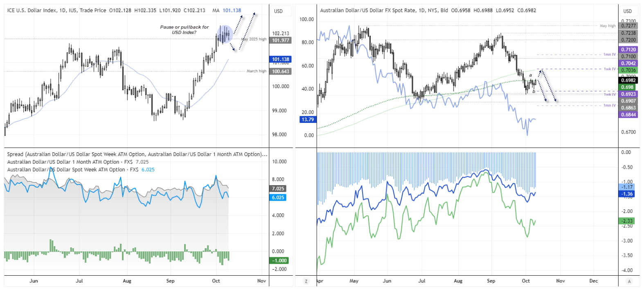644x299 pixels.
Task: Click the MA 101.138 legend value
Action: pyautogui.click(x=227, y=10)
